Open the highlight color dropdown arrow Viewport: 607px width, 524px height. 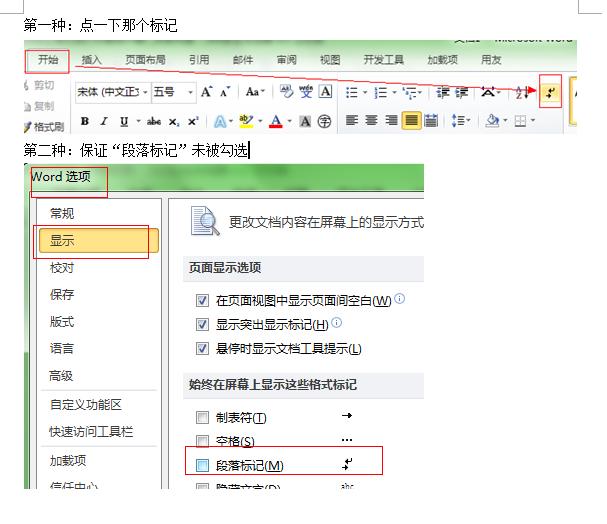click(x=260, y=121)
